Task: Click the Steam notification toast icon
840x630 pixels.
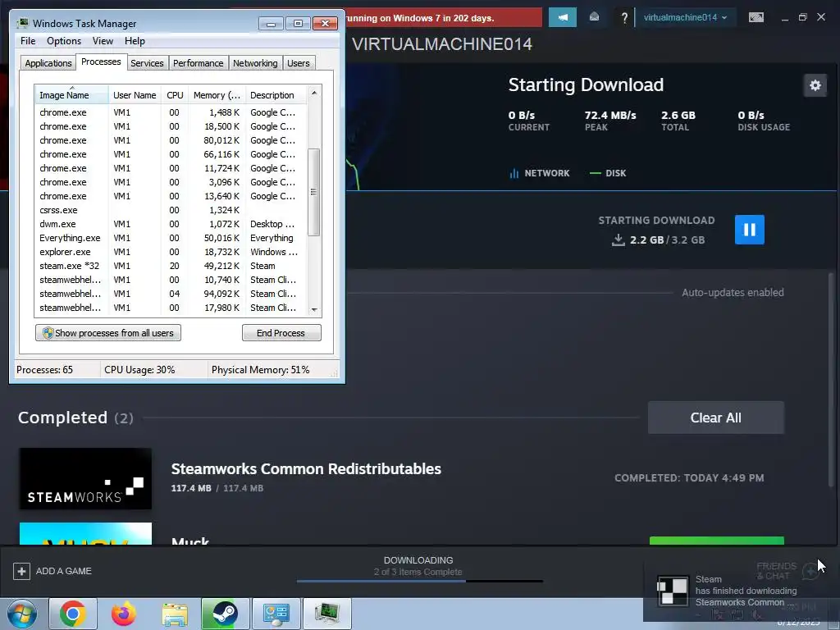Action: (673, 591)
